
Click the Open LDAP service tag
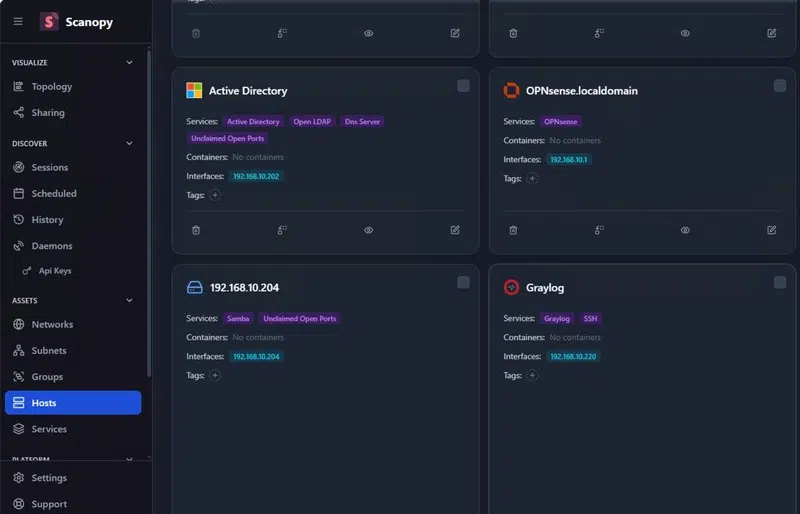coord(312,121)
